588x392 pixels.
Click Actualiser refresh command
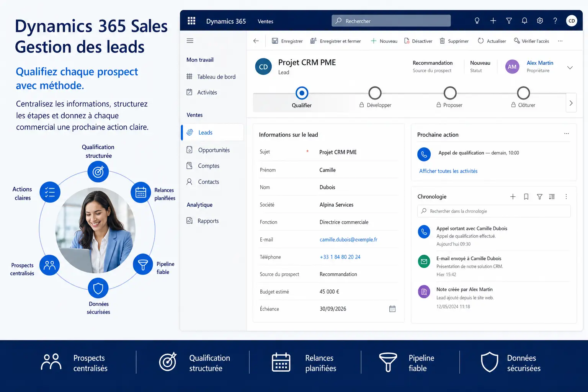pyautogui.click(x=492, y=41)
